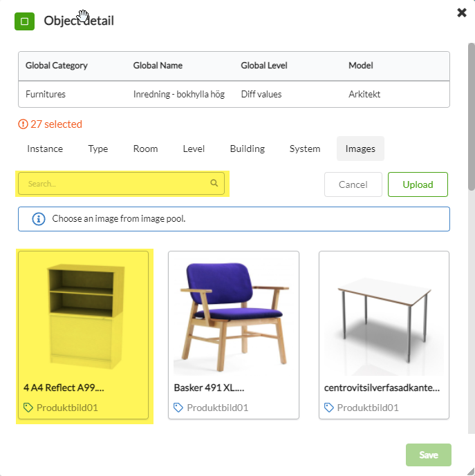Select the blue armchair image thumbnail
This screenshot has height=476, width=475.
click(234, 316)
